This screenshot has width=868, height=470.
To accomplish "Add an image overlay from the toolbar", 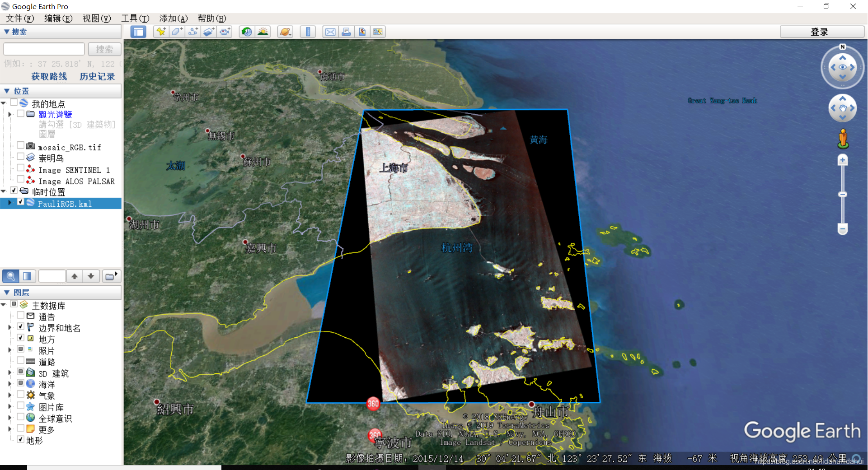I will pyautogui.click(x=209, y=32).
